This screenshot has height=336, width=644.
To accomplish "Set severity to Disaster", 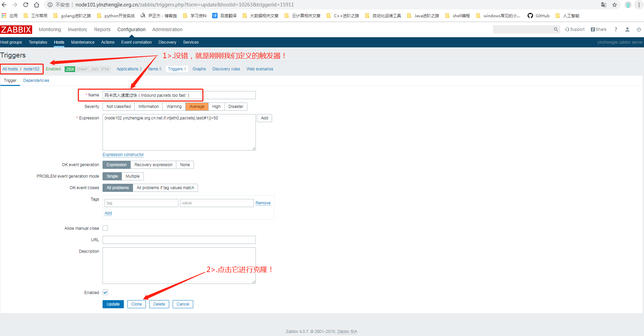I will [x=236, y=107].
